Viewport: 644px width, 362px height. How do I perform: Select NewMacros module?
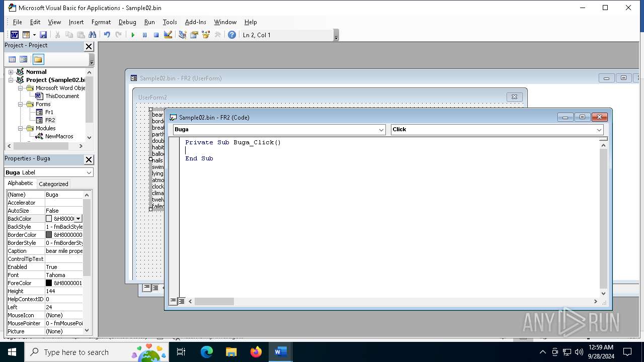[59, 136]
